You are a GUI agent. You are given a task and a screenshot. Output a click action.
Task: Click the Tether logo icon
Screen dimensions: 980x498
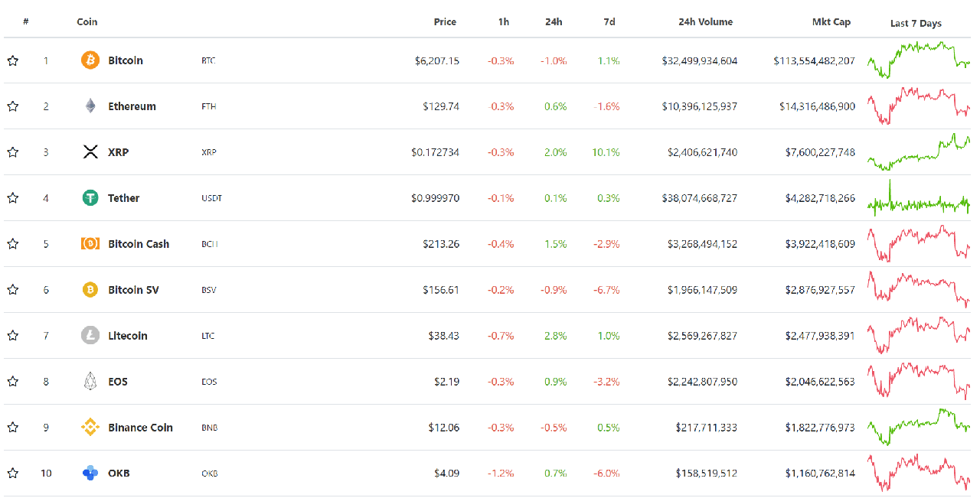tap(90, 197)
